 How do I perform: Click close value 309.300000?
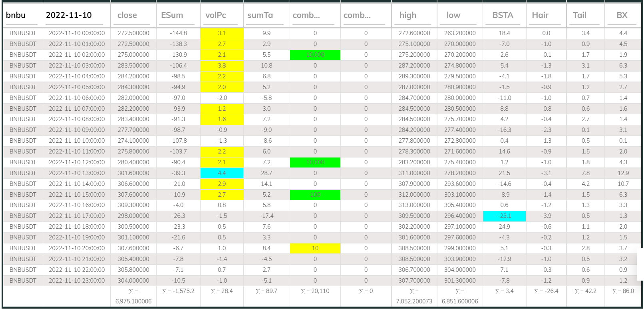pyautogui.click(x=133, y=205)
